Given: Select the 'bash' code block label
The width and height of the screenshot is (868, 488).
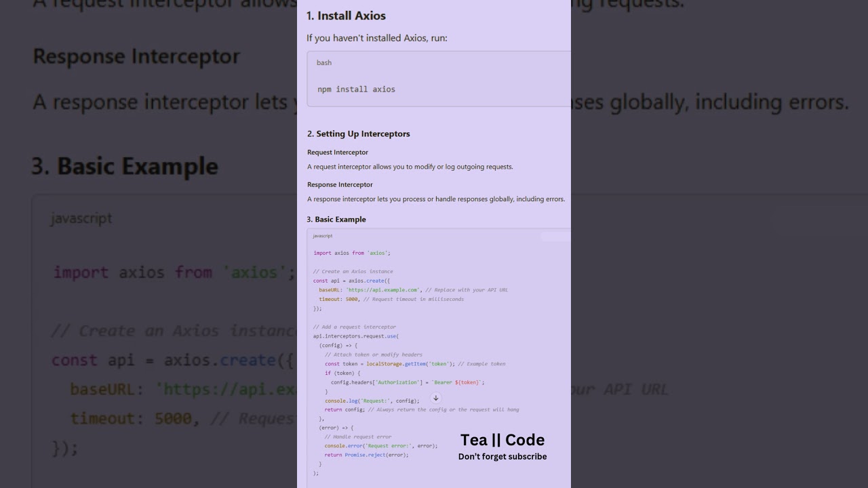Looking at the screenshot, I should click(324, 62).
